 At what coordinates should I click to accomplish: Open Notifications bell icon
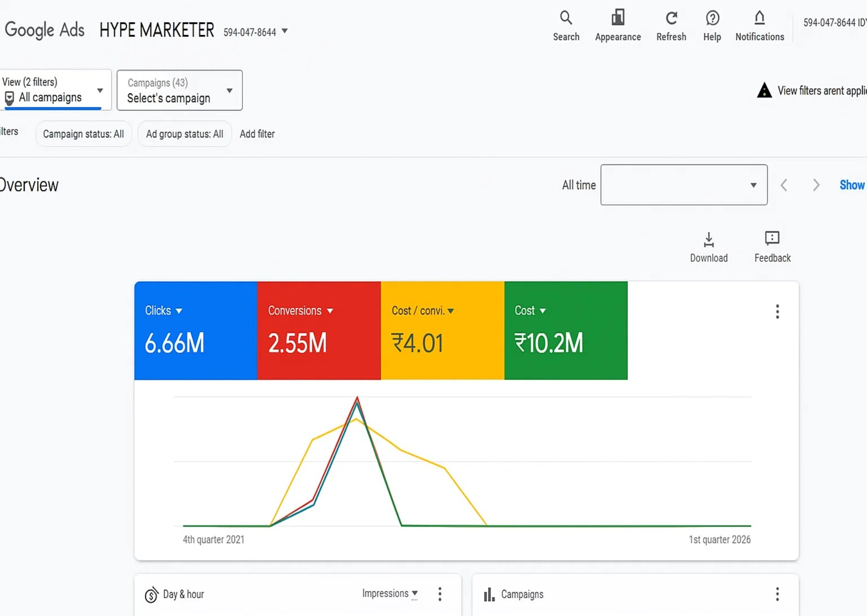tap(760, 18)
